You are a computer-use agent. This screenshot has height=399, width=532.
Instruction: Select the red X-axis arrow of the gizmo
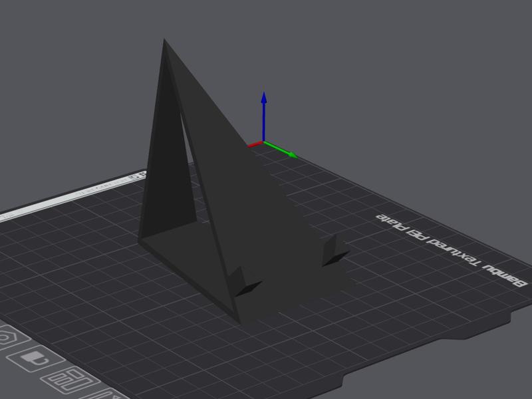pyautogui.click(x=254, y=143)
